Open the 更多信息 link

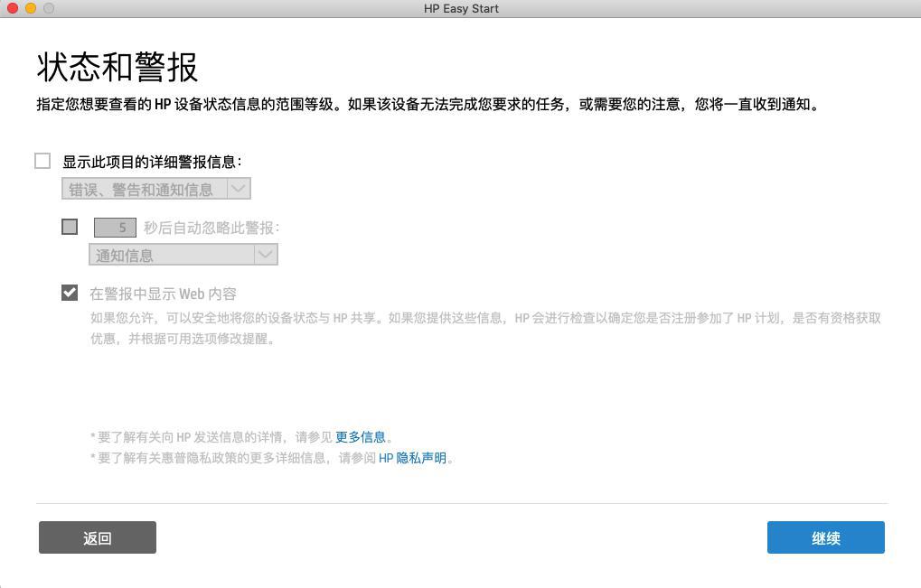pos(360,437)
